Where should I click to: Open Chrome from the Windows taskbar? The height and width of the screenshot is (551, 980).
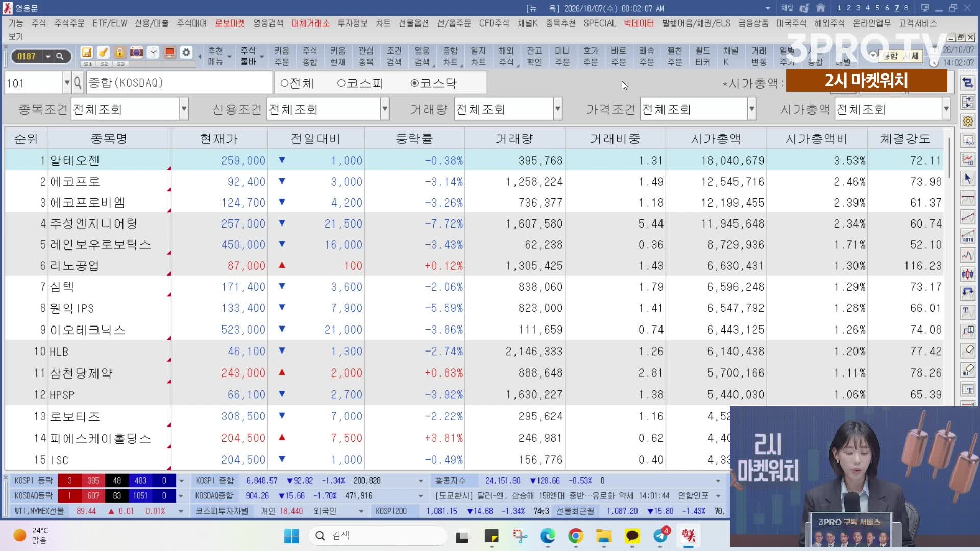point(576,536)
